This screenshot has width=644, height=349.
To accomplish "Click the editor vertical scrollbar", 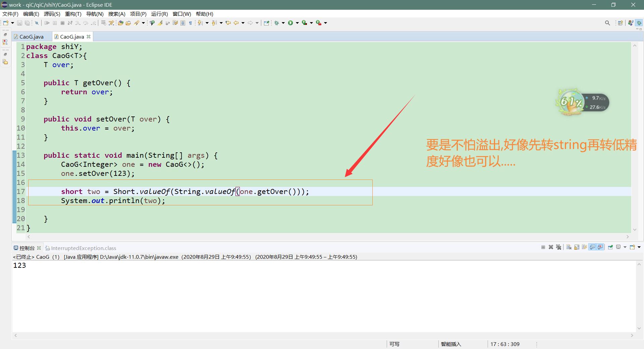I will (635, 138).
